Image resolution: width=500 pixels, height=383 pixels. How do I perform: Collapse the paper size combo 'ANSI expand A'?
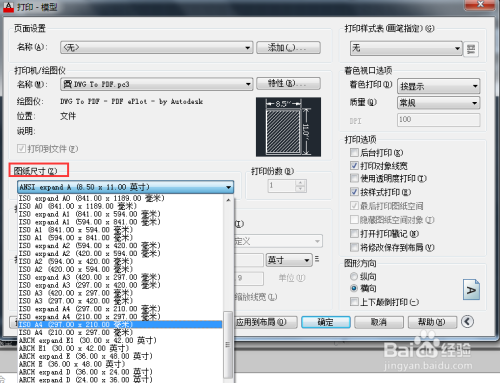pyautogui.click(x=125, y=187)
